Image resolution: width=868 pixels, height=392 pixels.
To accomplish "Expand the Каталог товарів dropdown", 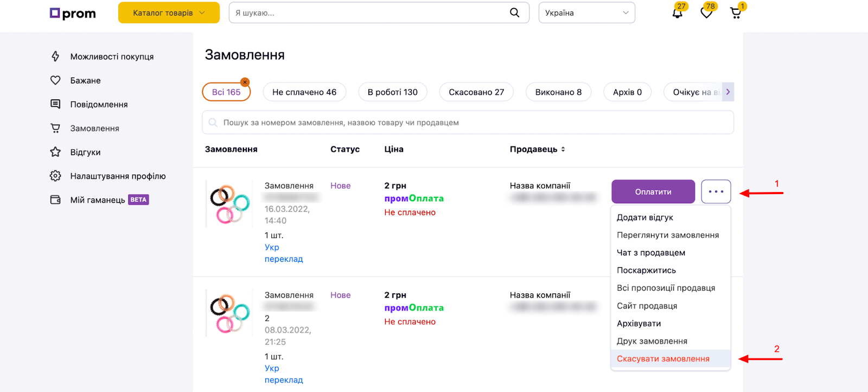I will [x=169, y=13].
